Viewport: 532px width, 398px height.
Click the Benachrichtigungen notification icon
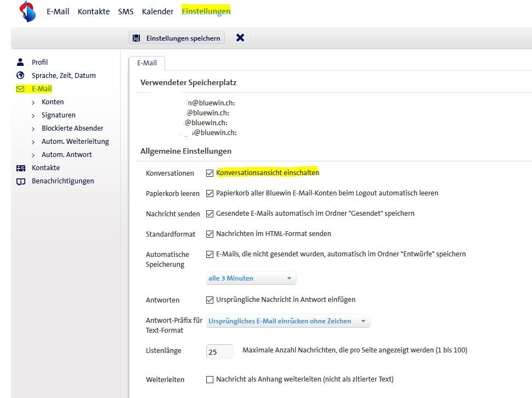tap(21, 181)
